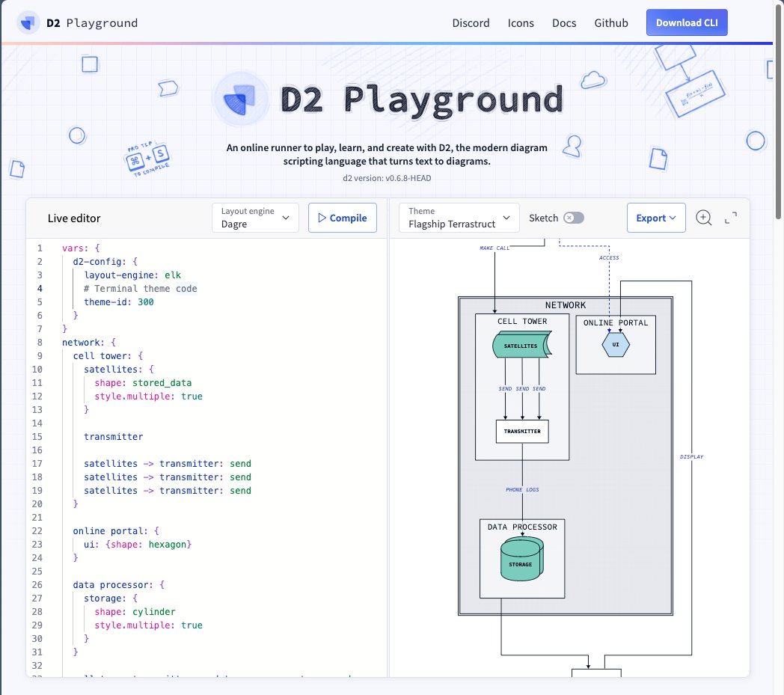784x695 pixels.
Task: Click the 'transmitter' text on line 15
Action: (x=114, y=437)
